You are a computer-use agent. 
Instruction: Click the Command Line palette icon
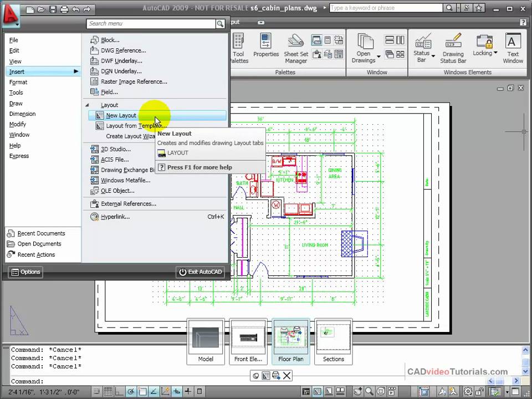pos(316,40)
